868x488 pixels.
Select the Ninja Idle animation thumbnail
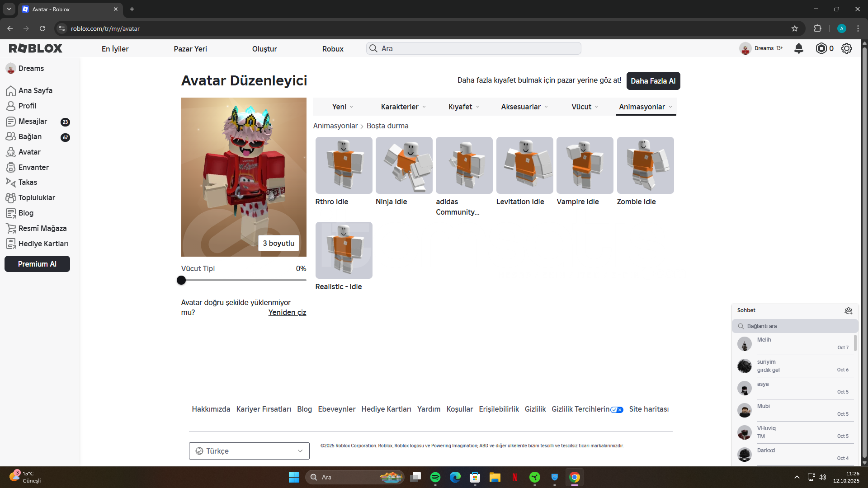coord(404,165)
